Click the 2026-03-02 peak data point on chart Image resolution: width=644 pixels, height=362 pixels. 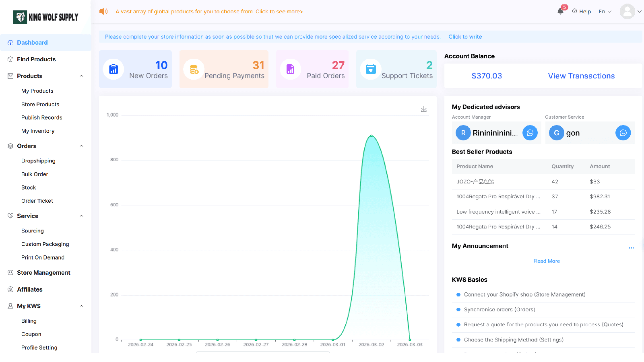pyautogui.click(x=371, y=136)
